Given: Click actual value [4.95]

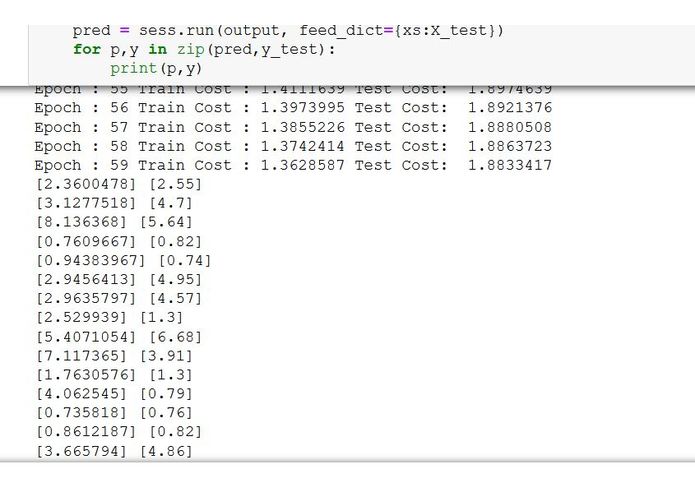Looking at the screenshot, I should point(176,280).
